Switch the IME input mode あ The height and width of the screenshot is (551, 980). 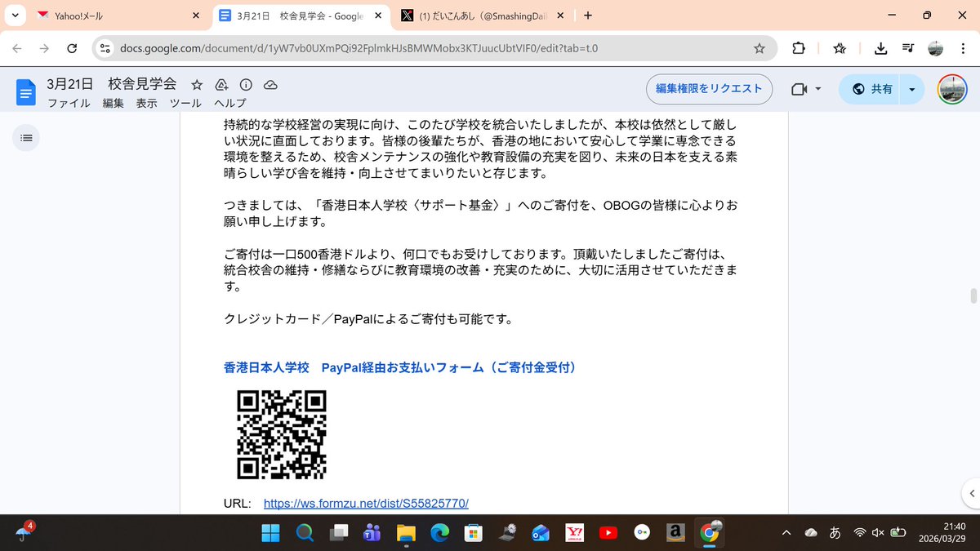(835, 533)
